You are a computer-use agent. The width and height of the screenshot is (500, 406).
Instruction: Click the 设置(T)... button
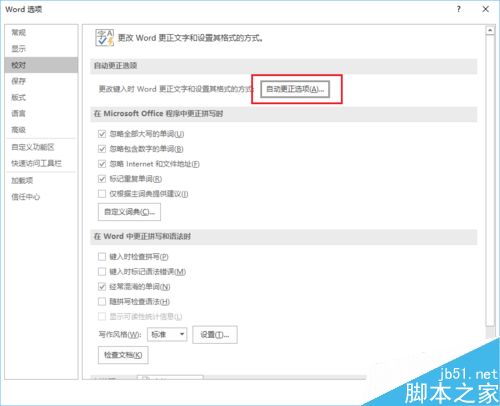(215, 335)
